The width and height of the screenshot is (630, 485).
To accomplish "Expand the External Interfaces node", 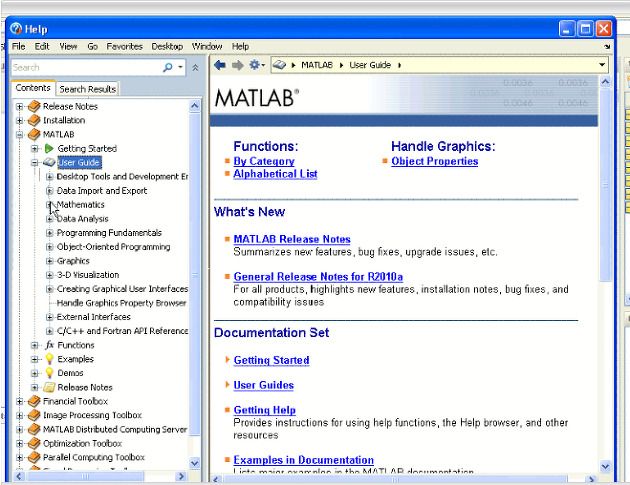I will pos(49,317).
